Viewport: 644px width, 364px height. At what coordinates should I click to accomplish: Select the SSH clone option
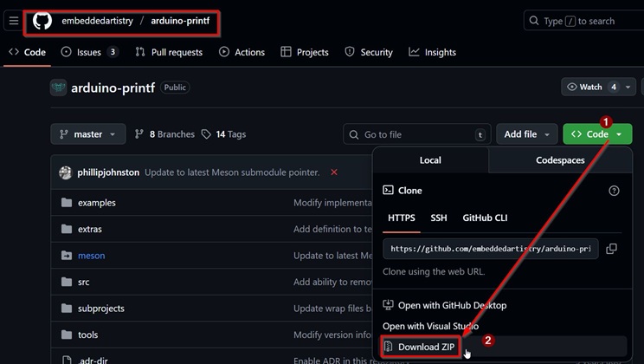click(x=439, y=218)
